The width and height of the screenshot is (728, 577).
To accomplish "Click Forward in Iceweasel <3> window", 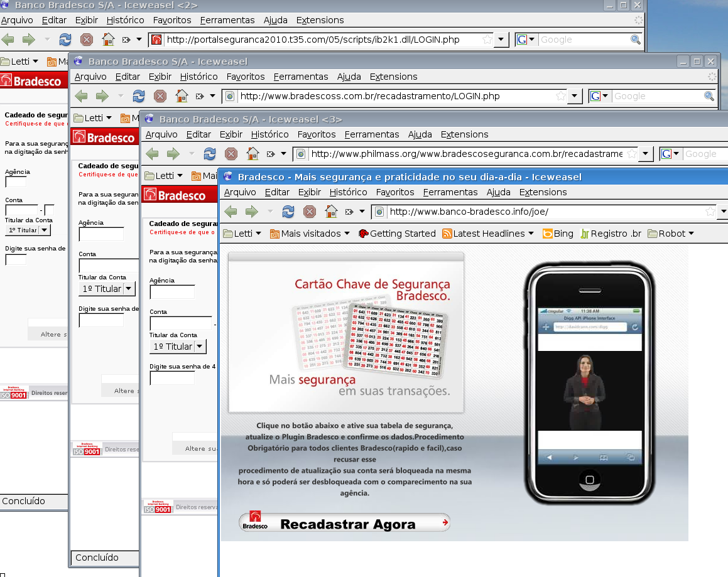I will pos(173,154).
